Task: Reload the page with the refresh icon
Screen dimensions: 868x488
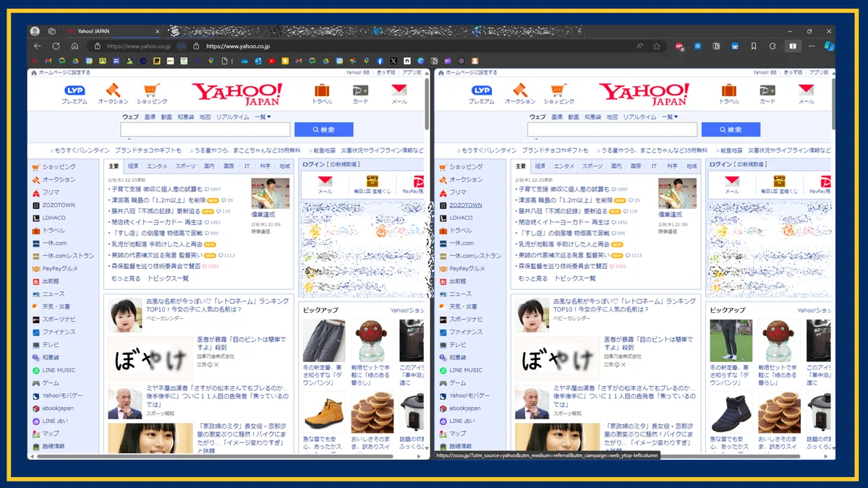Action: pyautogui.click(x=56, y=46)
